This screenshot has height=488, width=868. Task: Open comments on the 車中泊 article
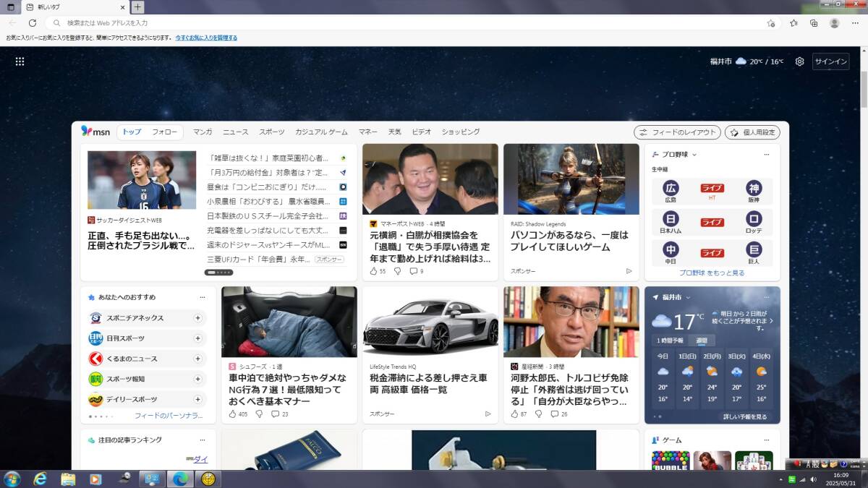pos(279,414)
